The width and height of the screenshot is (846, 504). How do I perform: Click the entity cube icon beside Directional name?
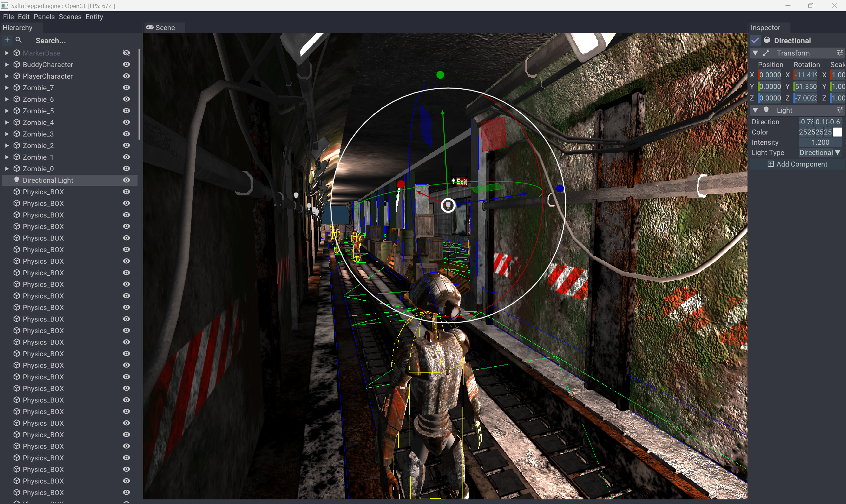click(x=767, y=40)
